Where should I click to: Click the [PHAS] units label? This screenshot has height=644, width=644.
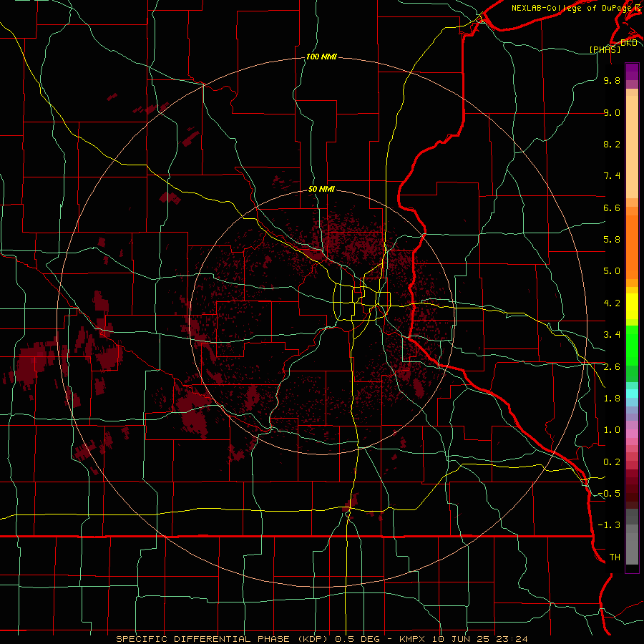point(605,49)
